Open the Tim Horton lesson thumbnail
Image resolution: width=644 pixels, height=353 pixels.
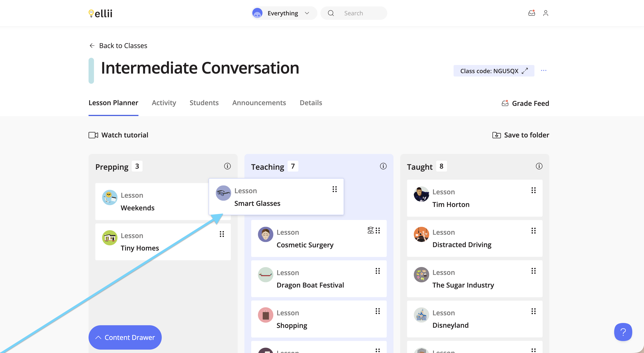pyautogui.click(x=422, y=194)
